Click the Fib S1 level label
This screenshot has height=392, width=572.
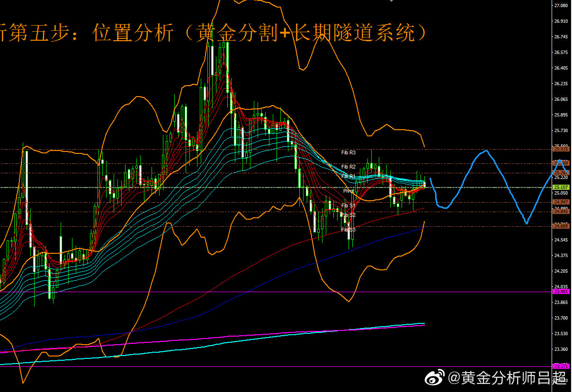[x=348, y=205]
